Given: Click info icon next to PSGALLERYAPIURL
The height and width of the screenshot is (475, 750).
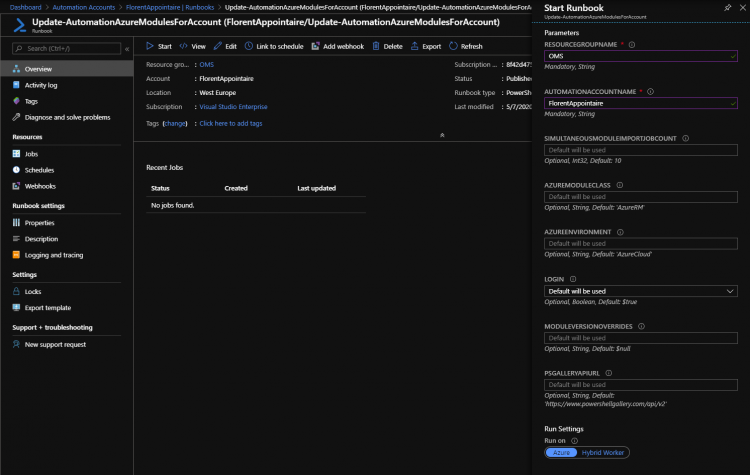Looking at the screenshot, I should (x=608, y=373).
